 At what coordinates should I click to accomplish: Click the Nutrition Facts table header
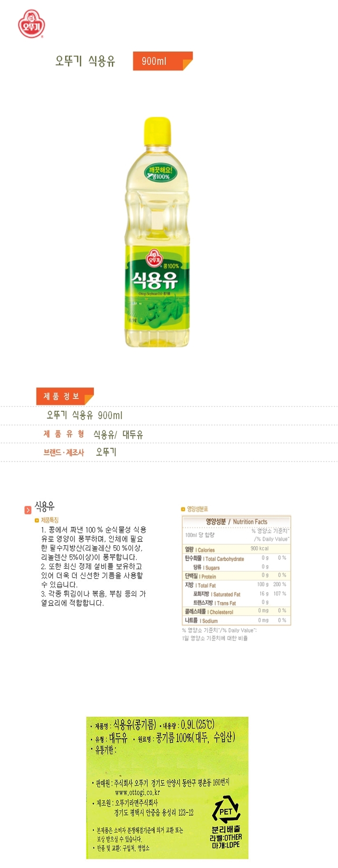click(x=236, y=522)
